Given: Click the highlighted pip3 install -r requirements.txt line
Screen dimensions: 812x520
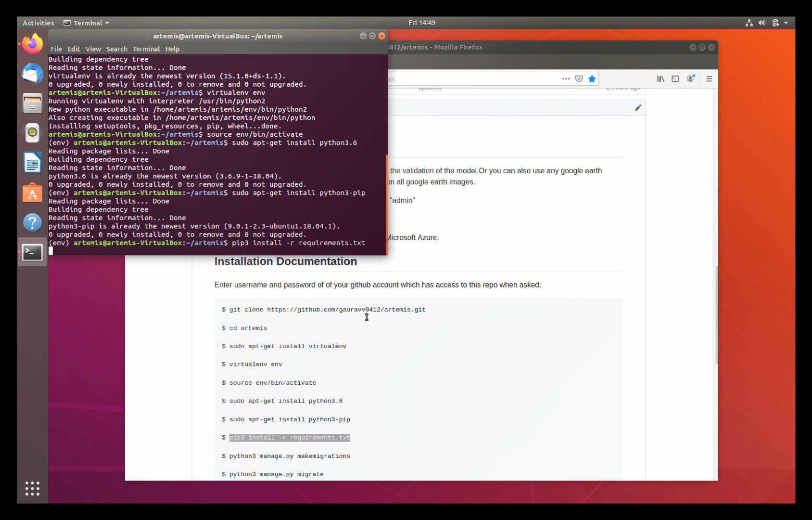Looking at the screenshot, I should (x=290, y=438).
